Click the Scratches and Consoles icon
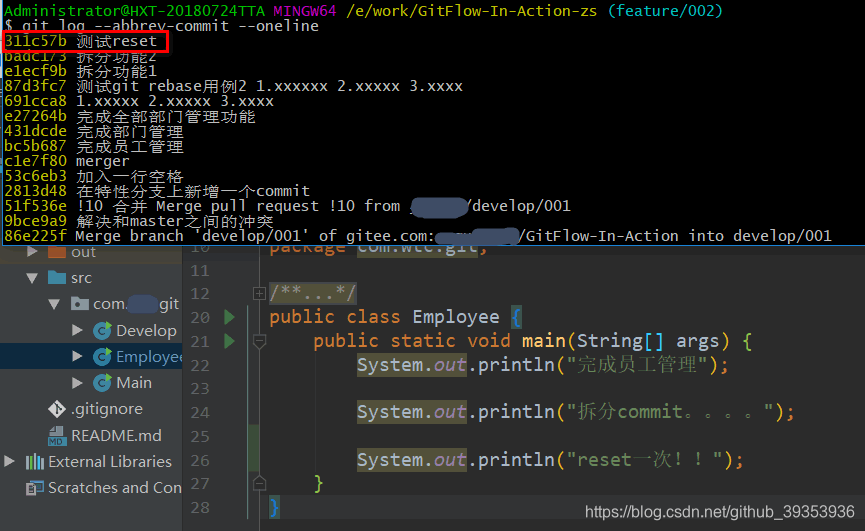865x531 pixels. coord(35,488)
